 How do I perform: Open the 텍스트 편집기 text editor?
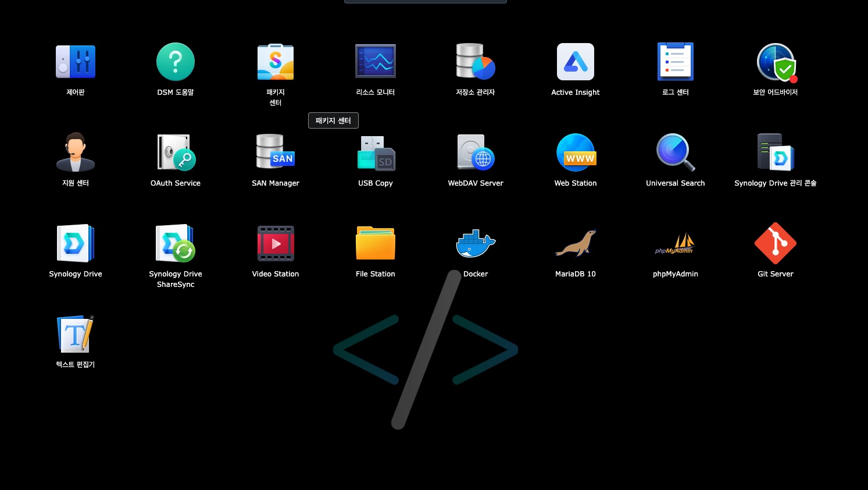pos(76,334)
